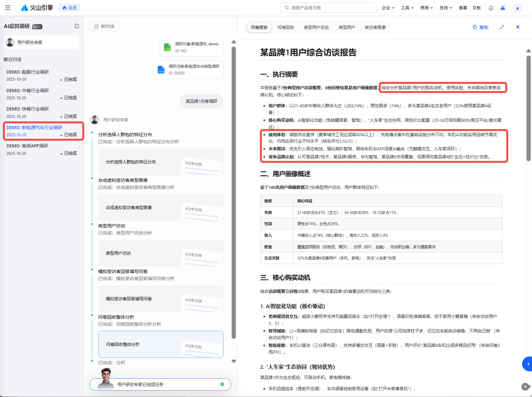Switch to the 问卷回收 tab

pyautogui.click(x=286, y=27)
